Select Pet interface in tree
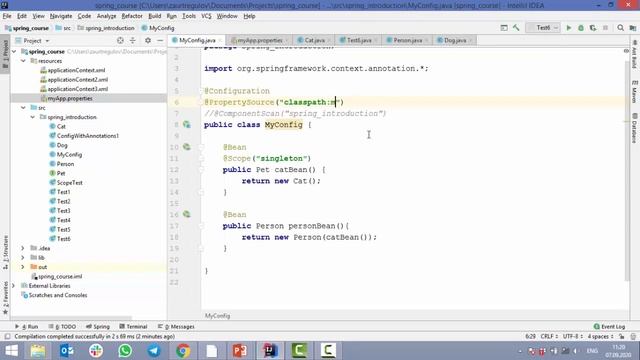The width and height of the screenshot is (640, 360). pos(60,173)
